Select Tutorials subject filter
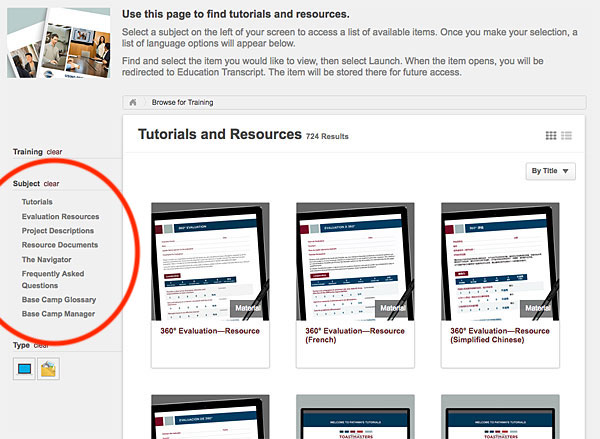Viewport: 600px width, 439px height. point(37,202)
